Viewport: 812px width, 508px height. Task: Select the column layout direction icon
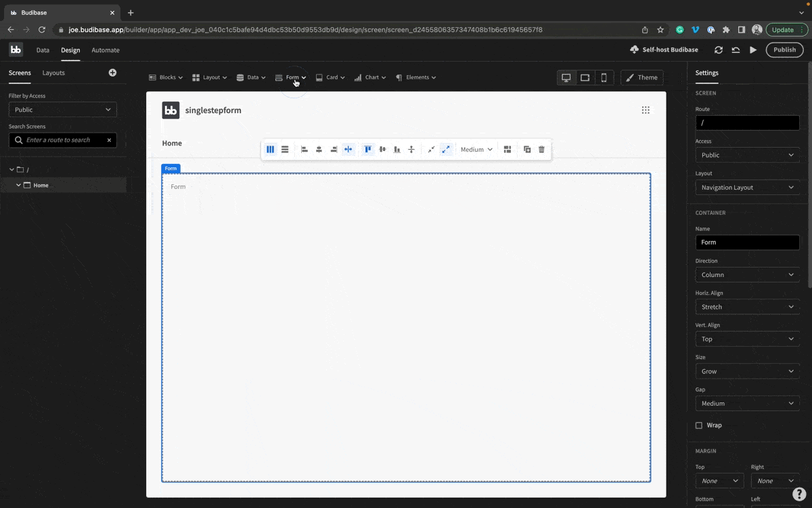[270, 149]
